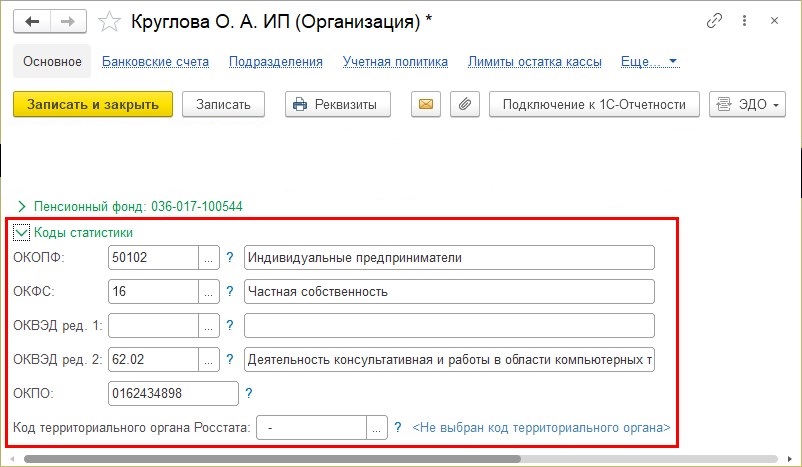Open selection for ОКВЭД ред. 2 code
This screenshot has width=802, height=467.
209,360
